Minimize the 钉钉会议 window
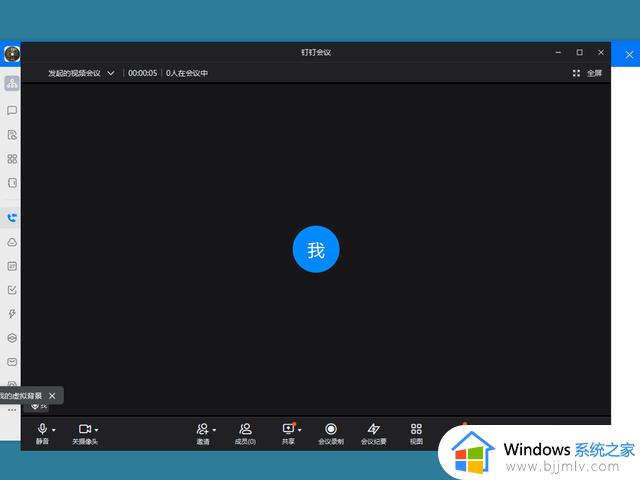Screen dimensions: 640x480 (558, 53)
